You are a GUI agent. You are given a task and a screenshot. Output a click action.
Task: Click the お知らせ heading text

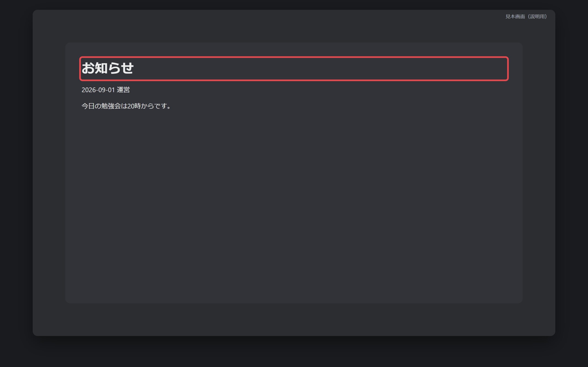point(108,68)
